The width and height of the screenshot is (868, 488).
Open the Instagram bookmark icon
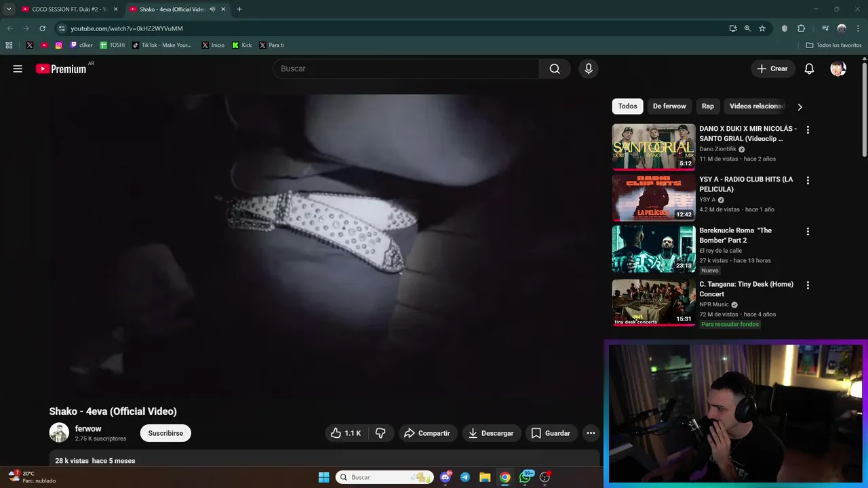59,45
